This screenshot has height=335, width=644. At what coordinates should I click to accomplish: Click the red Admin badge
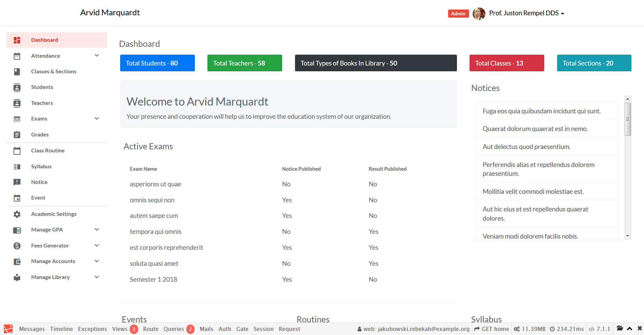coord(458,14)
